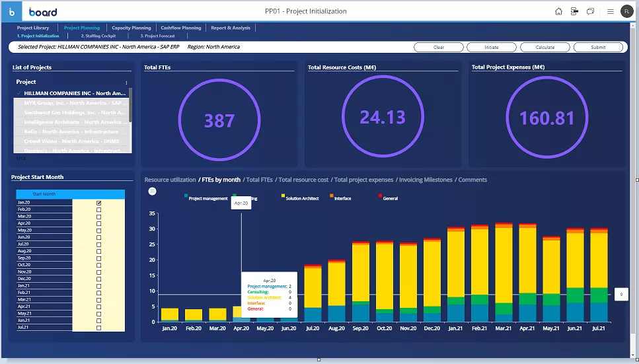Switch to 2. Staffing Cockpit tab
This screenshot has width=639, height=364.
coord(98,36)
